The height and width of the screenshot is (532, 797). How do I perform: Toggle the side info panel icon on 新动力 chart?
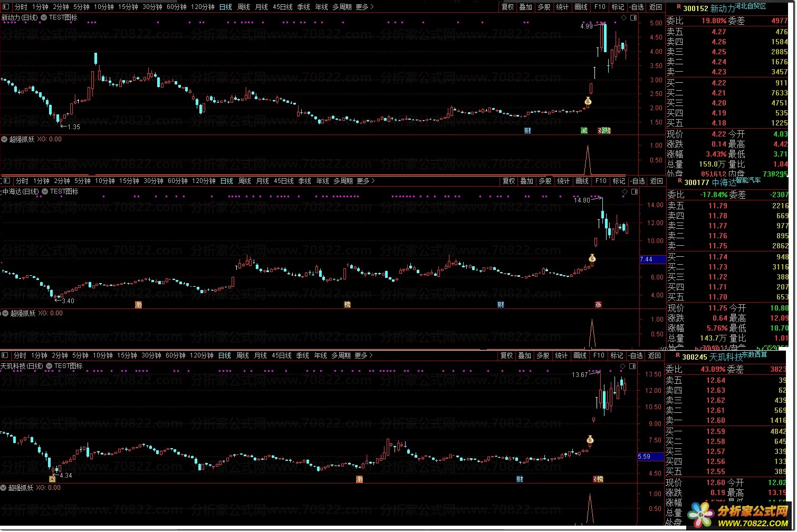pos(633,18)
